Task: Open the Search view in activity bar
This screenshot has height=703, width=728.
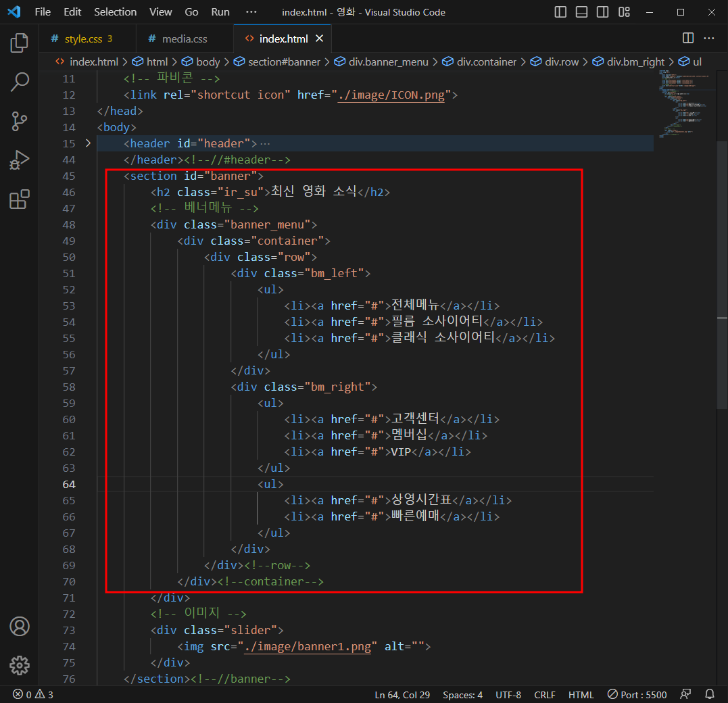Action: (x=19, y=82)
